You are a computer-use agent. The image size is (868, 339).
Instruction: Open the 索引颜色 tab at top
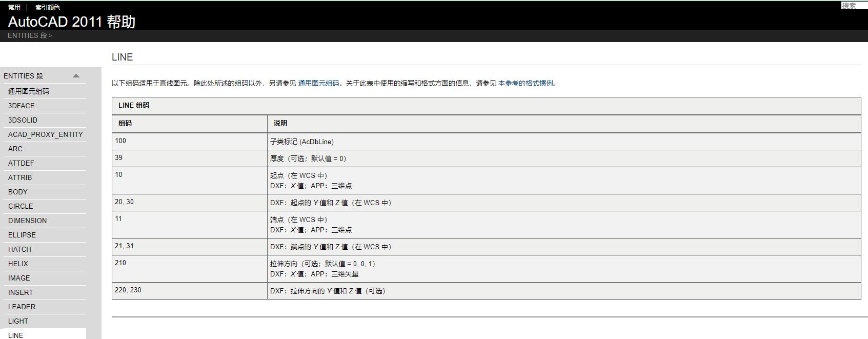pos(48,7)
